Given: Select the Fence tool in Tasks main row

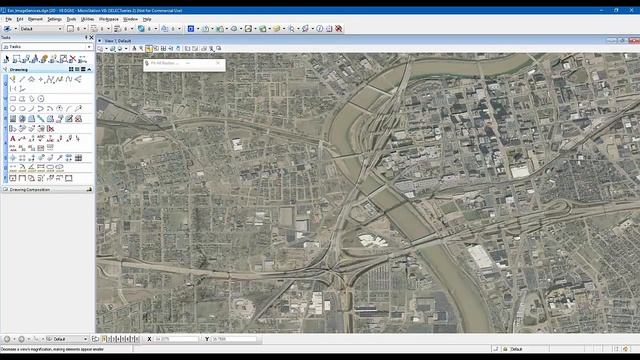Looking at the screenshot, I should pos(16,59).
